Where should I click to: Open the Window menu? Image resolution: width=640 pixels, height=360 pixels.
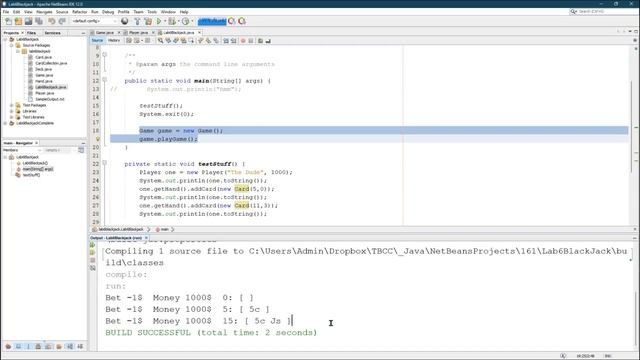[x=168, y=12]
